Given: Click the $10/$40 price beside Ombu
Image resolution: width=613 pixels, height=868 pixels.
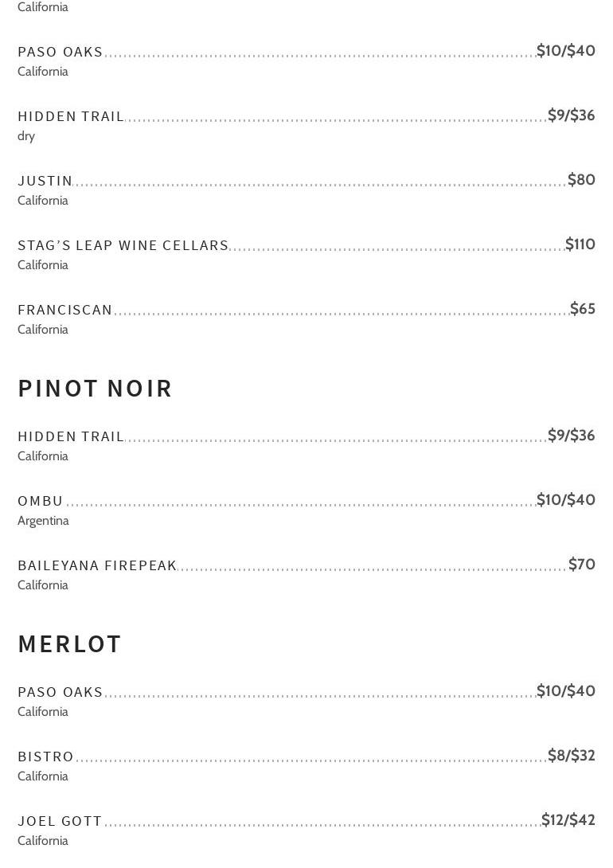Looking at the screenshot, I should [565, 500].
